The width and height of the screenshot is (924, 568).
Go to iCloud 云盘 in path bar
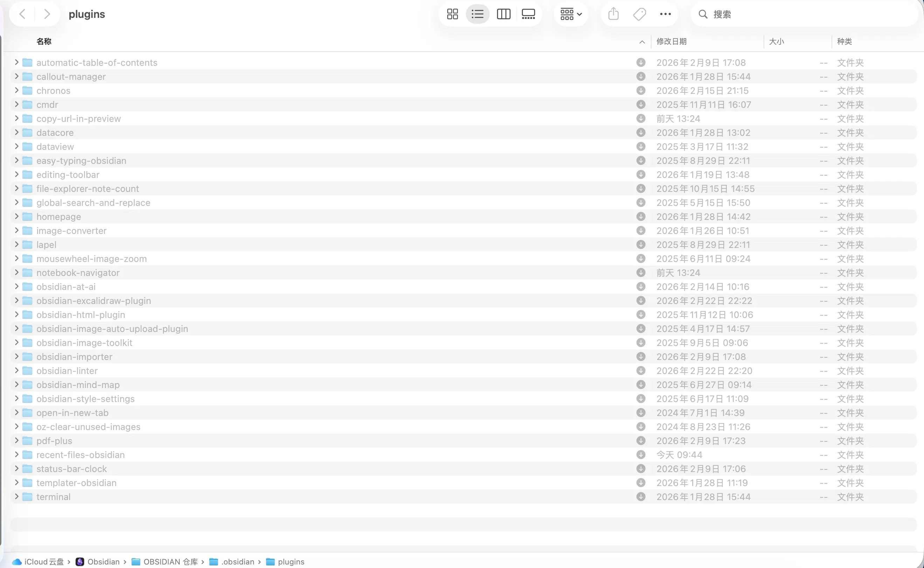tap(43, 562)
